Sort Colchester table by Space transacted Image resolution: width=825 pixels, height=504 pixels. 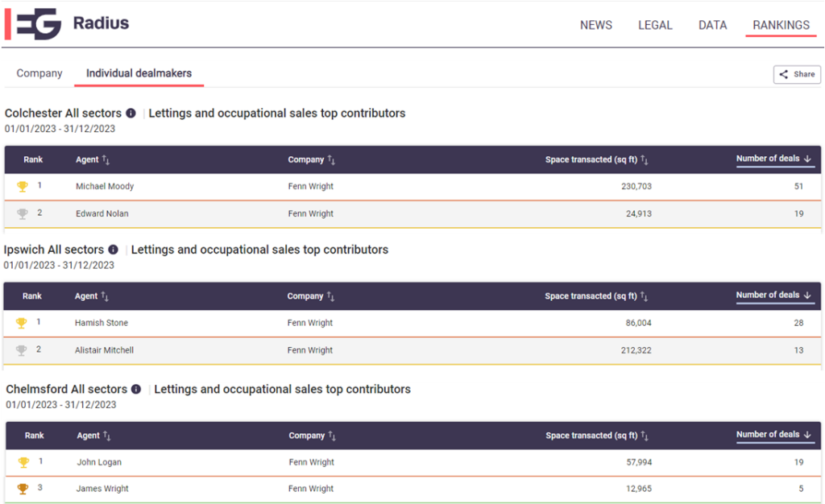pos(597,159)
